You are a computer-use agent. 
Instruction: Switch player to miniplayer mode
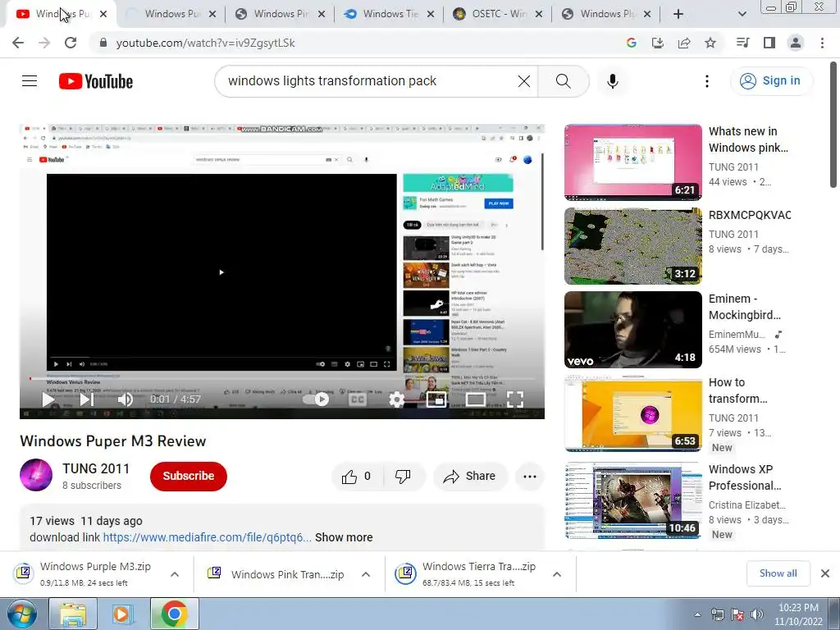[436, 399]
